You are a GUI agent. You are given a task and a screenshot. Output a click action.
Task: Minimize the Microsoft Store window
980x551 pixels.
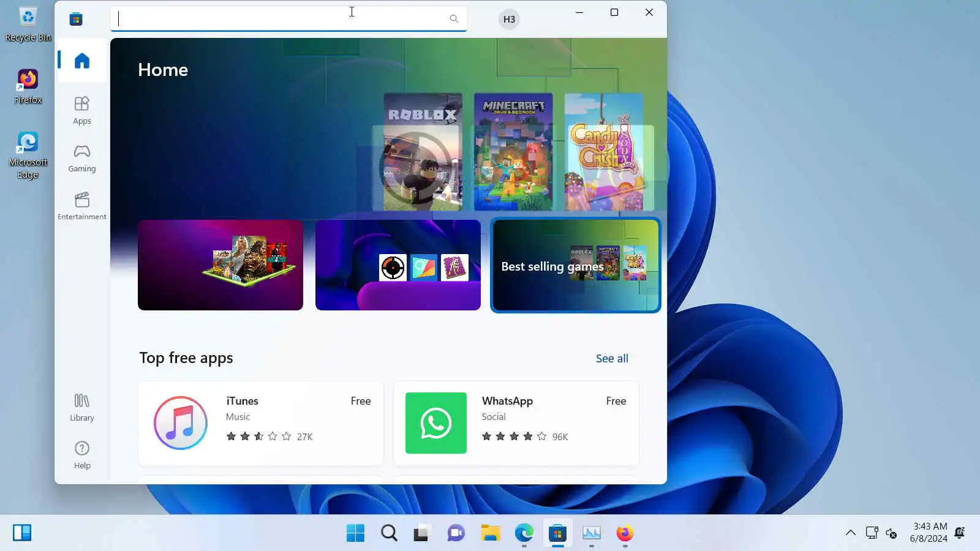coord(579,12)
